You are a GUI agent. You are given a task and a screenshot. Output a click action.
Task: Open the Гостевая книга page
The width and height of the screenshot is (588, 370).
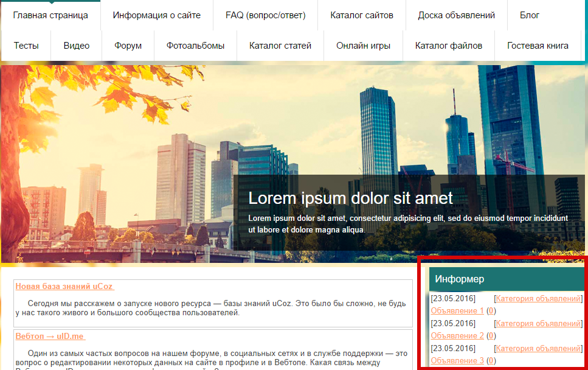coord(538,46)
